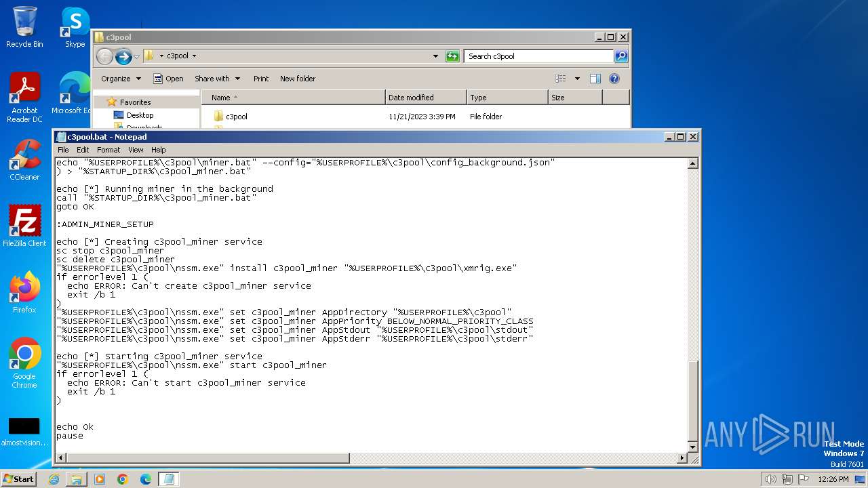The image size is (868, 488).
Task: Click the Refresh button in the Explorer address bar
Action: click(452, 56)
